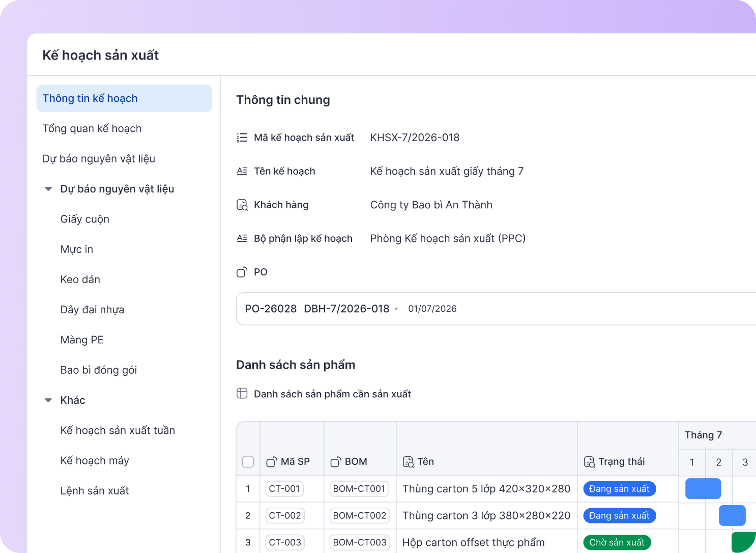756x553 pixels.
Task: Open the PO-26028 order field
Action: [496, 309]
